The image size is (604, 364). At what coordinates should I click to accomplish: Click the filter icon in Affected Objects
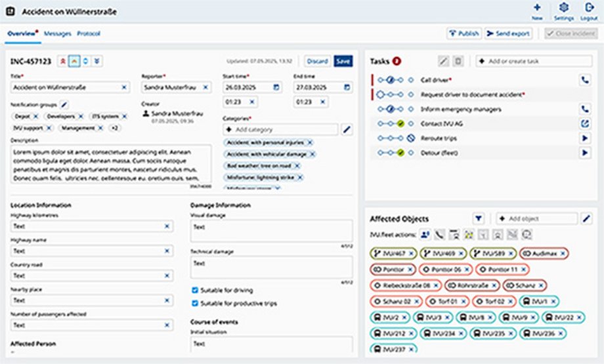coord(479,218)
